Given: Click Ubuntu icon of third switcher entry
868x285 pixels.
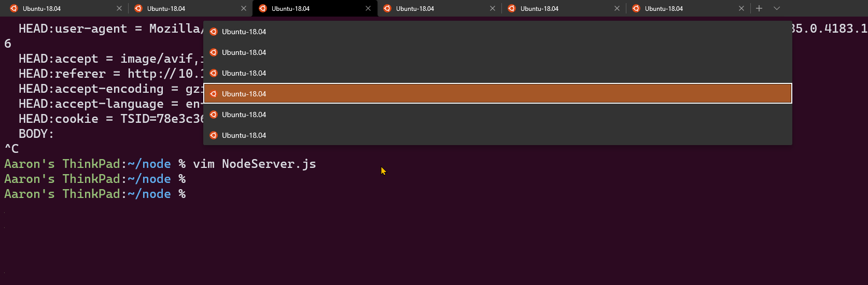Looking at the screenshot, I should 213,73.
